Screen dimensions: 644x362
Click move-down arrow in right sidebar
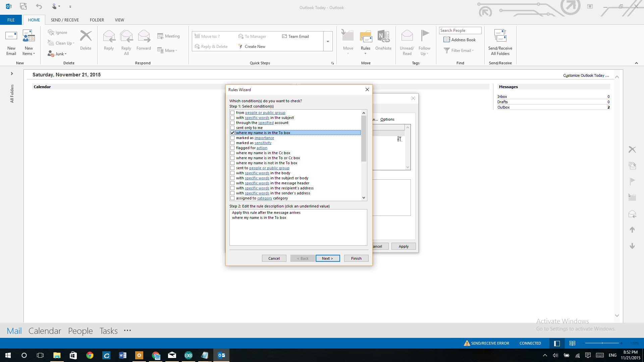tap(632, 246)
